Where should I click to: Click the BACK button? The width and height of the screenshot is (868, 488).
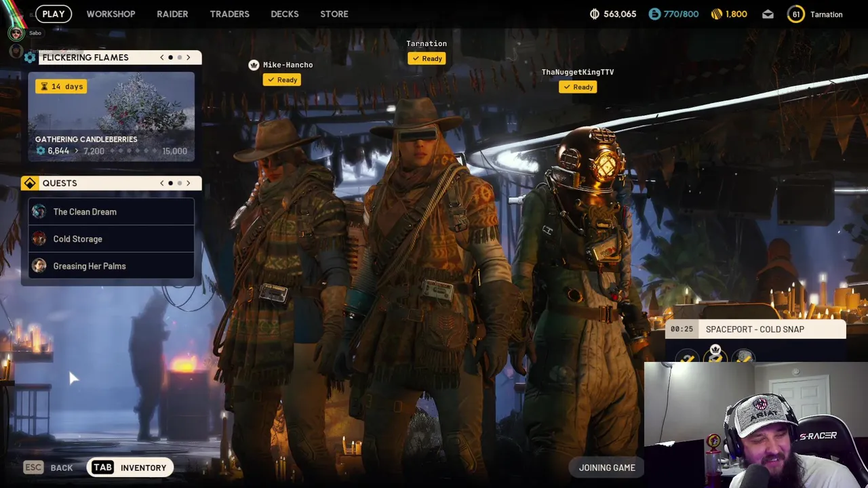tap(61, 468)
